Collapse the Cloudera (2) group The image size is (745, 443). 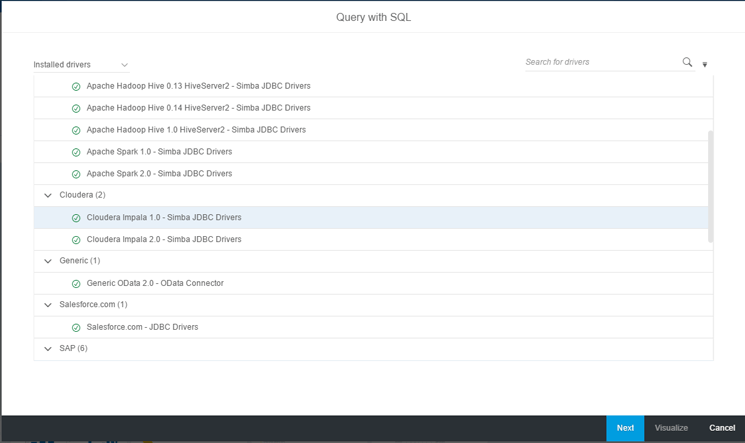pos(48,196)
